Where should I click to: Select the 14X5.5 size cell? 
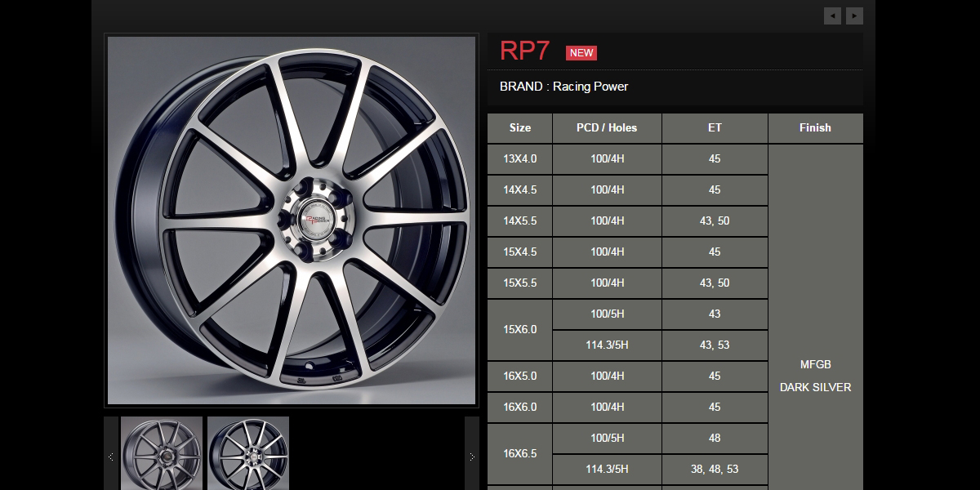[x=520, y=221]
